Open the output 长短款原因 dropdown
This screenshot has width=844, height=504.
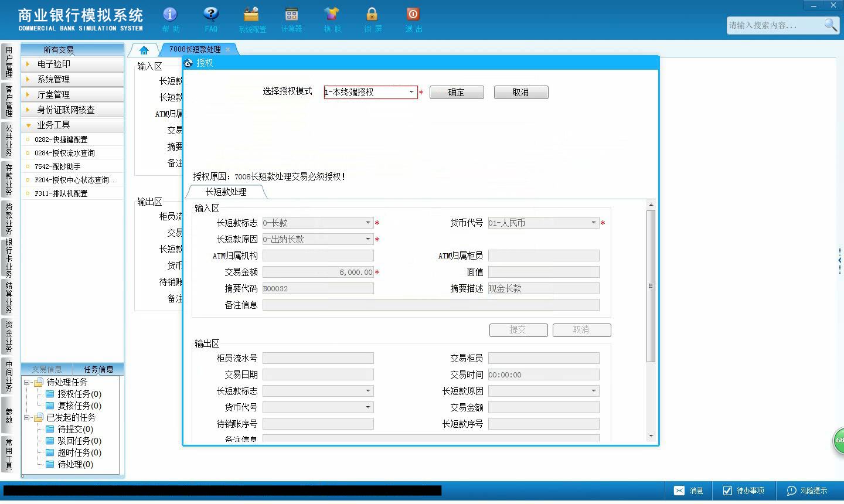(x=594, y=391)
